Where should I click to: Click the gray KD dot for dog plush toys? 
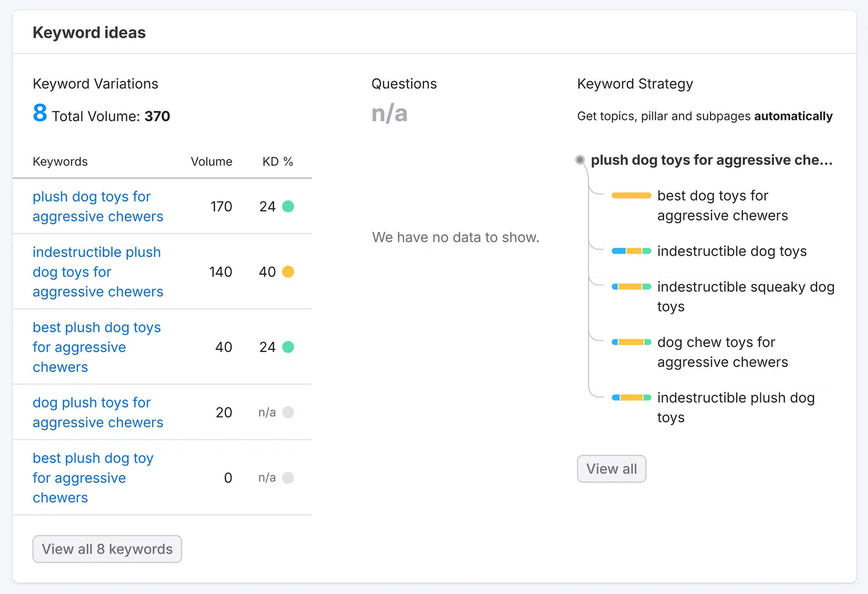pyautogui.click(x=288, y=412)
